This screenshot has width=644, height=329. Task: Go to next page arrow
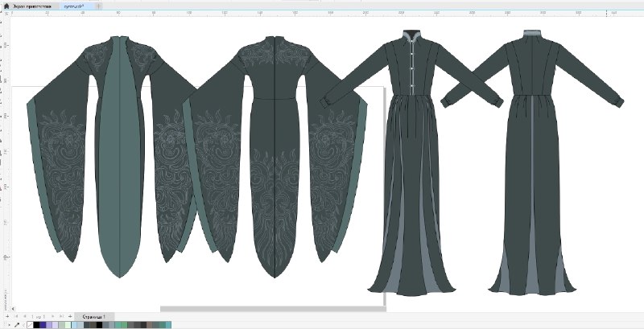tap(53, 316)
